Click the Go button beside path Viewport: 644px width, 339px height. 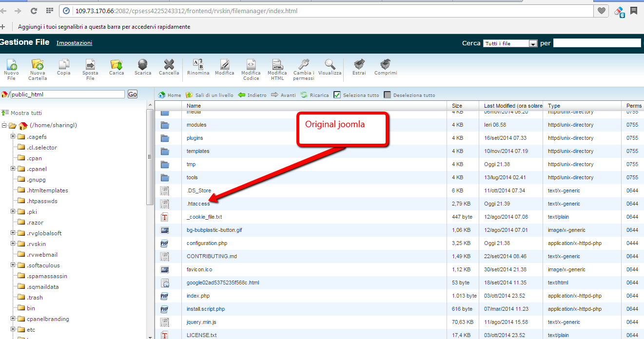pos(133,94)
